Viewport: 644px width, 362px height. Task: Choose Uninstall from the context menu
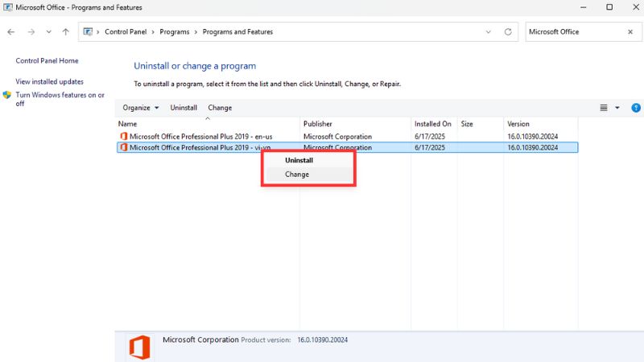point(299,160)
